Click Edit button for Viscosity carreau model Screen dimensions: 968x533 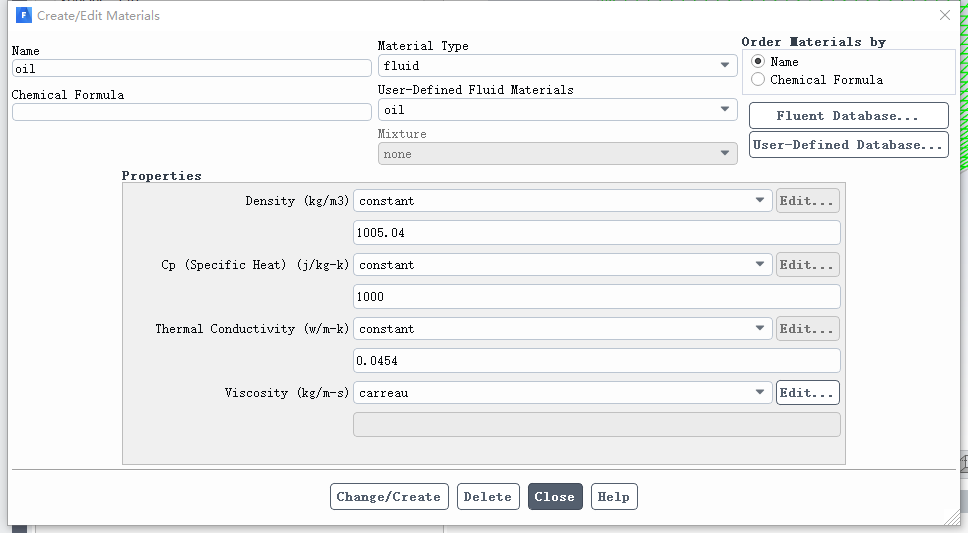[807, 392]
